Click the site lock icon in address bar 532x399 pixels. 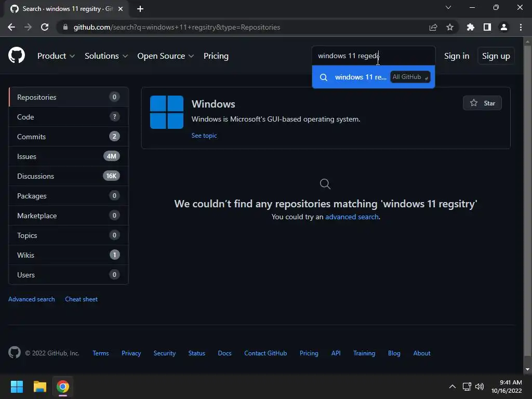65,27
